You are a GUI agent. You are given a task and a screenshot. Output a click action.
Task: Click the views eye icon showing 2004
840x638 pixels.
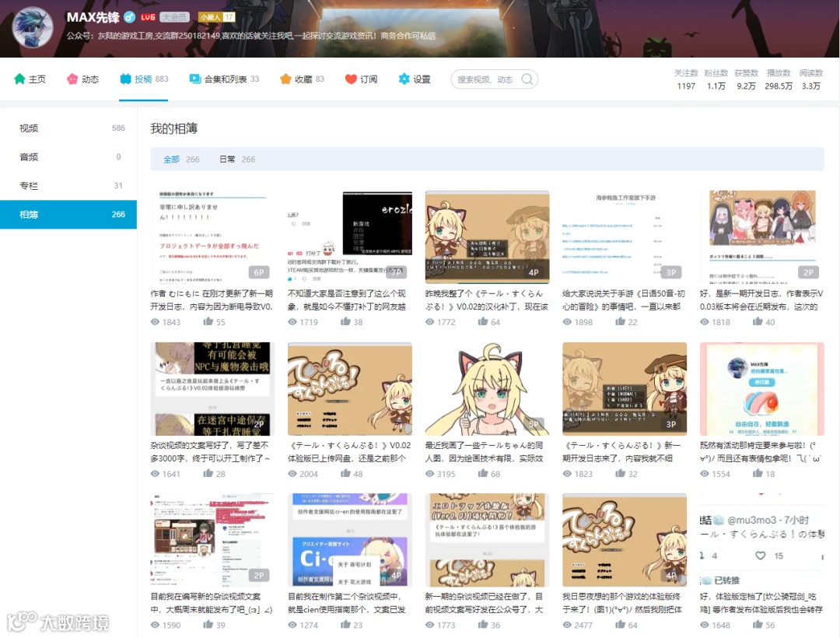(x=292, y=474)
